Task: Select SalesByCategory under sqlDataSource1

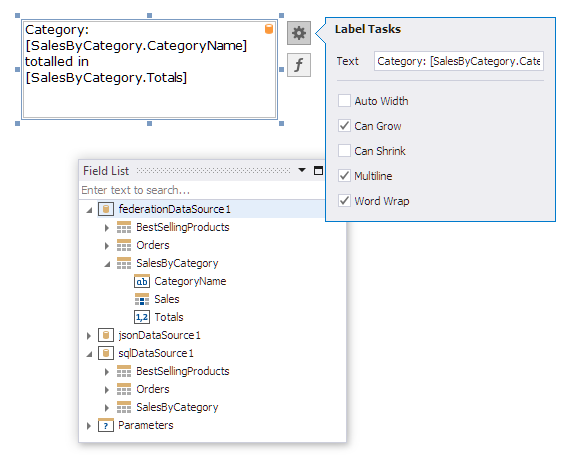Action: (x=177, y=407)
